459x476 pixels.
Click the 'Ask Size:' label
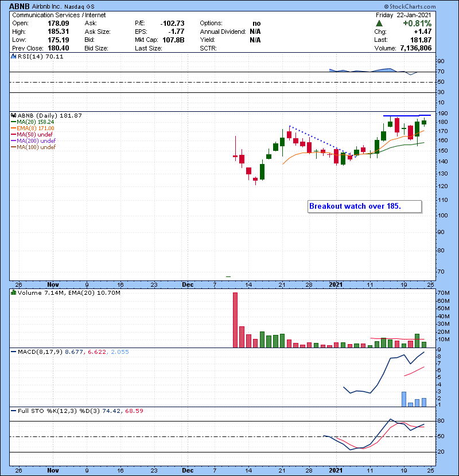98,32
